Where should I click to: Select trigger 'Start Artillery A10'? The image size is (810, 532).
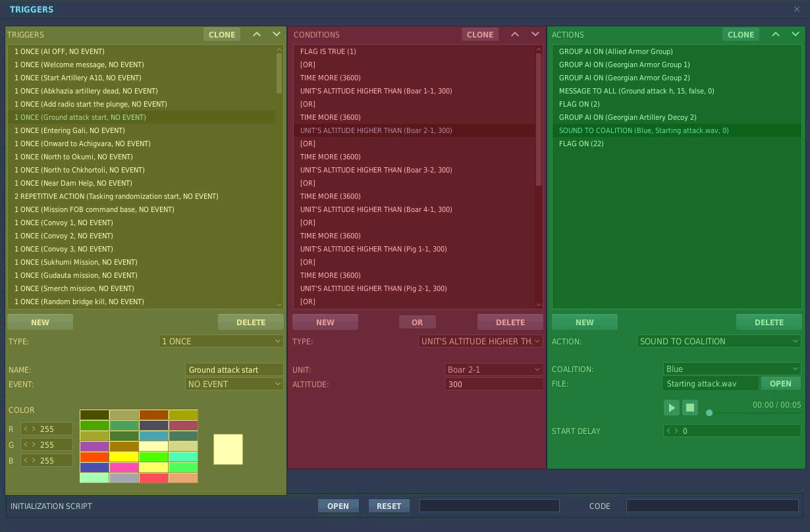(x=142, y=78)
